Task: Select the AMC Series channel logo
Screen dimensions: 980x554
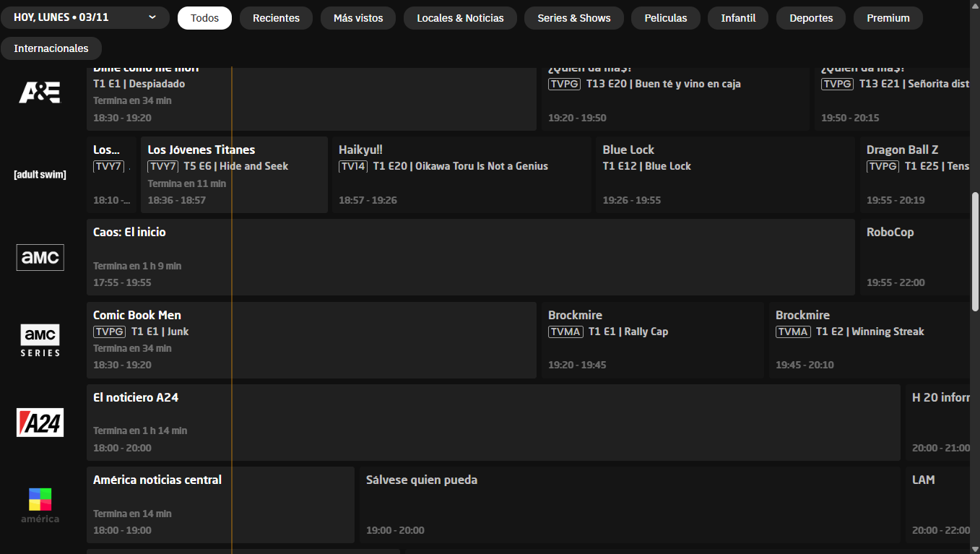Action: click(40, 340)
